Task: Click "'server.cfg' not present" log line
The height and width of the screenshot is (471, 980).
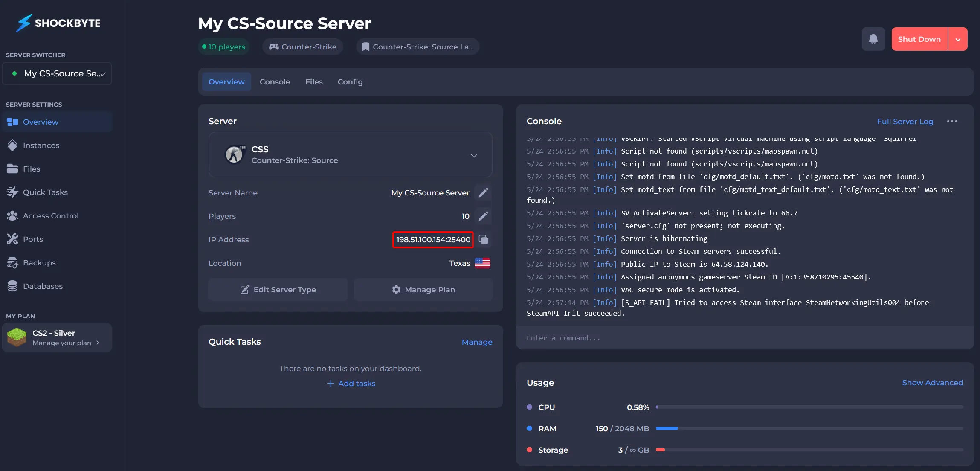Action: pos(703,226)
